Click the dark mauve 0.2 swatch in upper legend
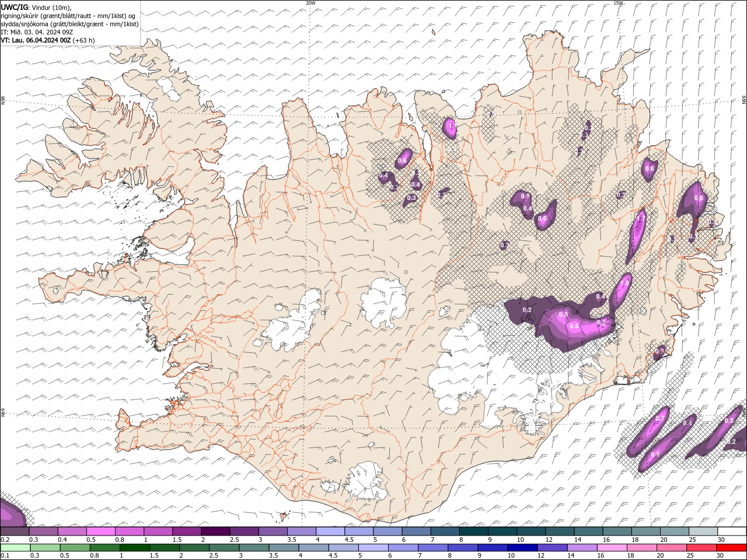 pos(15,531)
